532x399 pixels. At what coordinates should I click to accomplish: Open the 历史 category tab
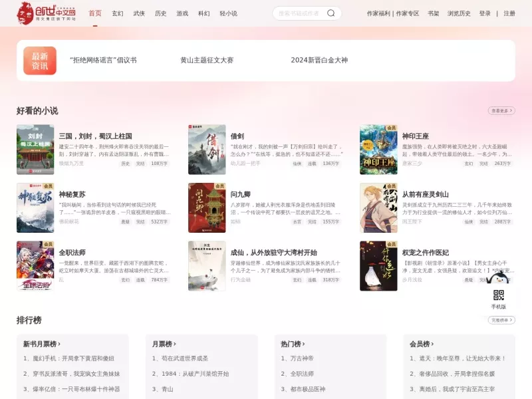(160, 13)
